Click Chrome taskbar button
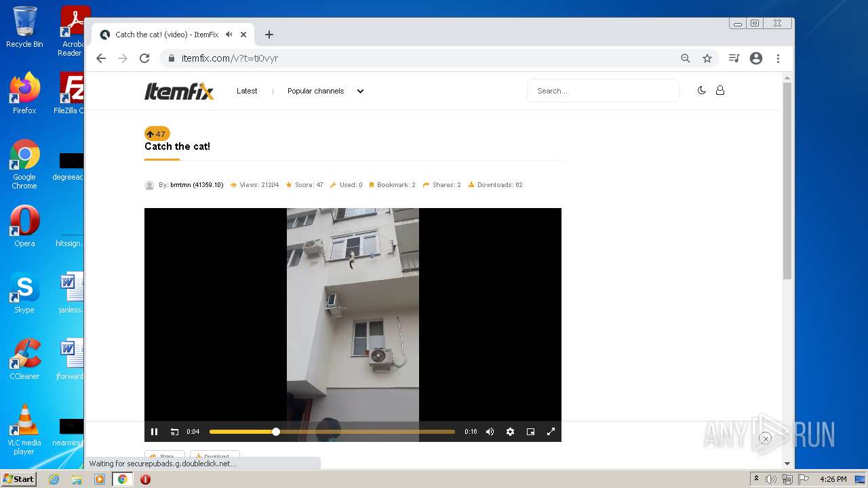Image resolution: width=868 pixels, height=488 pixels. coord(122,479)
